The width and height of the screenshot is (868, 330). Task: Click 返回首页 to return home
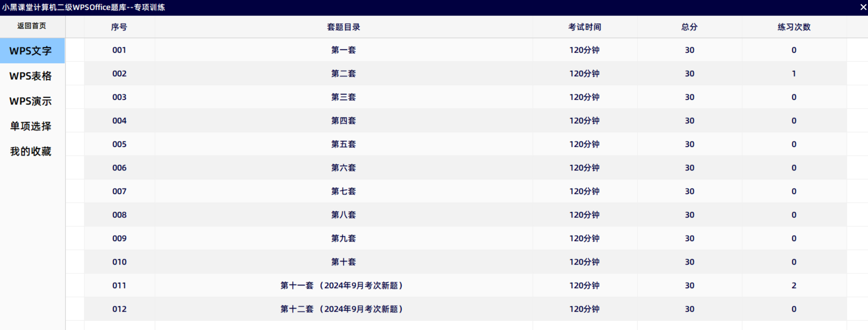32,26
